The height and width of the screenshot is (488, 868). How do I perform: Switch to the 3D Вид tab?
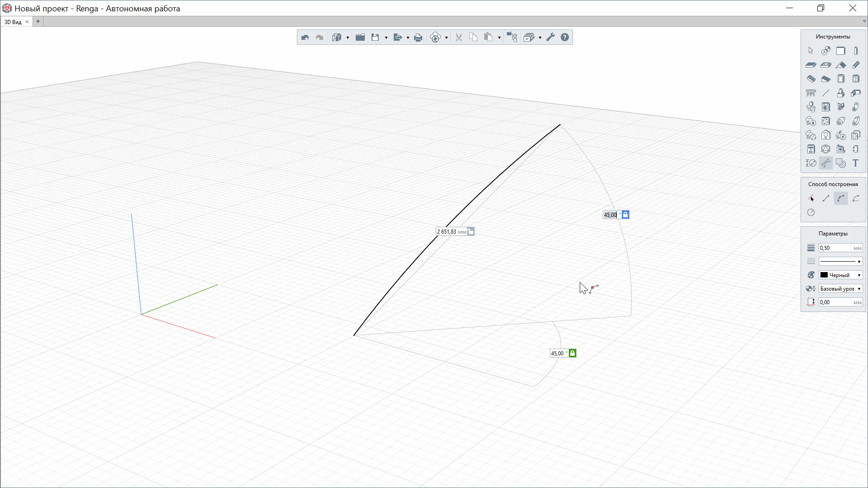(13, 22)
